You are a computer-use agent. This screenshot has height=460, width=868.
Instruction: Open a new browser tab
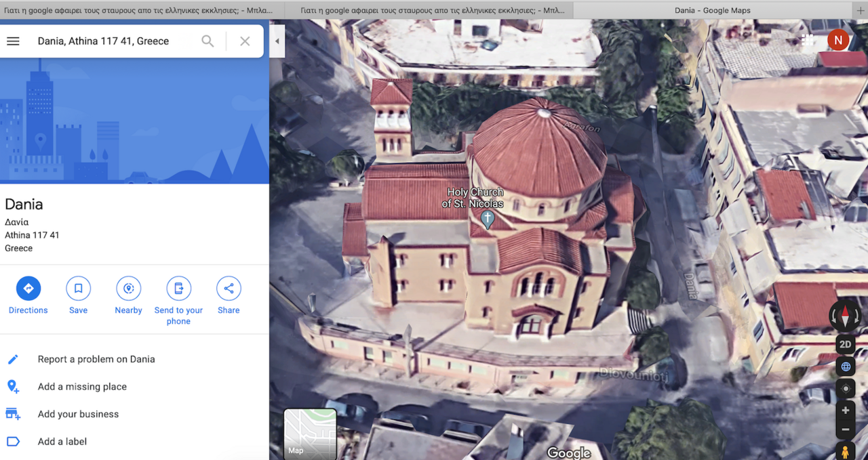[x=861, y=10]
